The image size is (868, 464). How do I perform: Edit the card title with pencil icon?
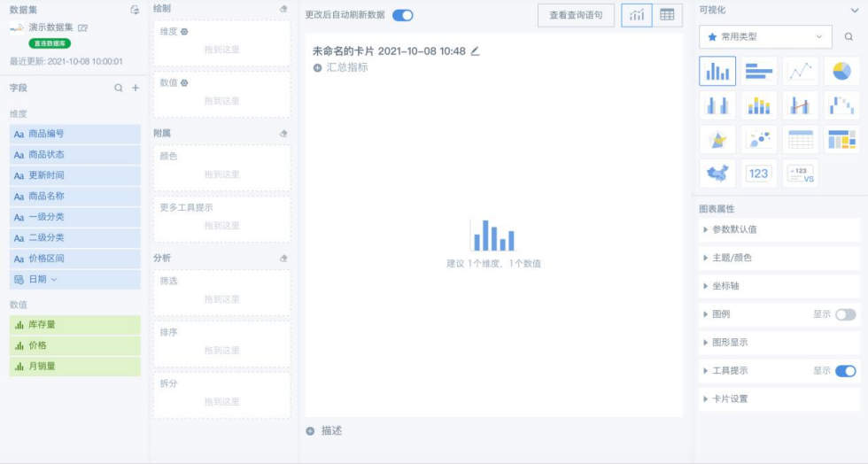coord(475,51)
